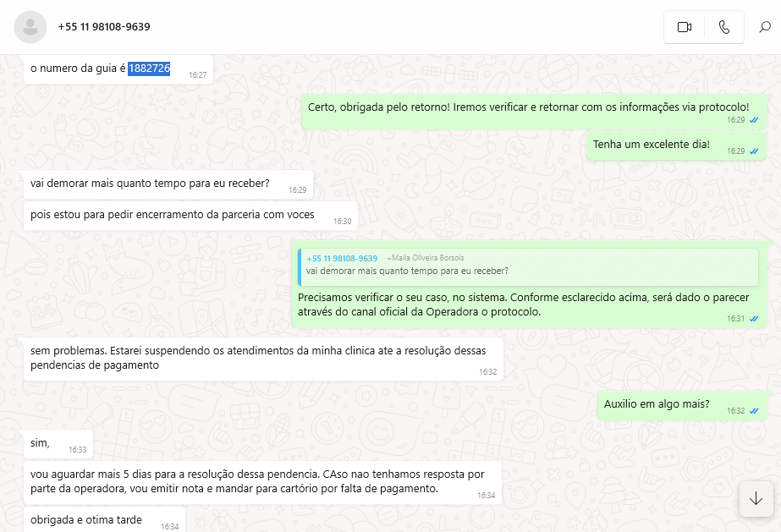Select message 'pois estou para pedir encerramento da parceria'
The width and height of the screenshot is (781, 532).
pyautogui.click(x=190, y=216)
